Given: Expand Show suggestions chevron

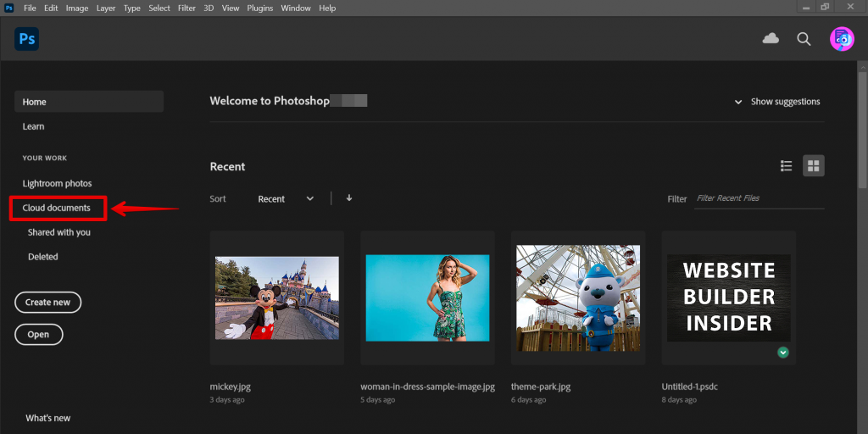Looking at the screenshot, I should (738, 102).
